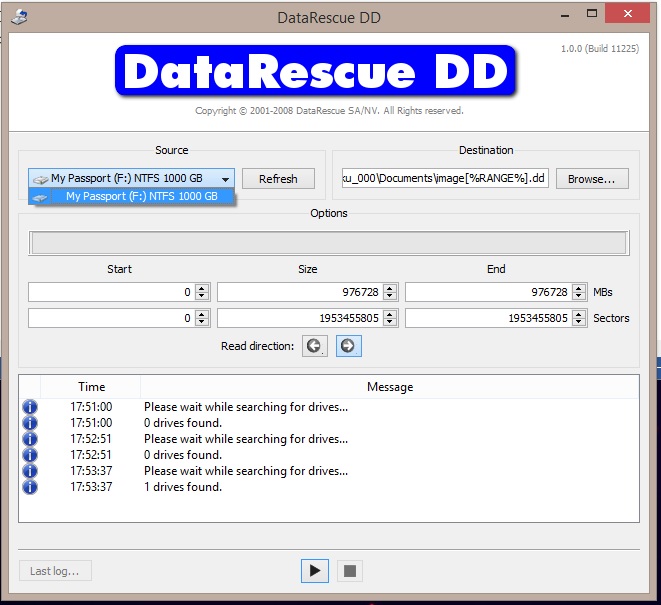Image resolution: width=661 pixels, height=605 pixels.
Task: Decrease Start MBs with down spinner arrow
Action: [202, 296]
